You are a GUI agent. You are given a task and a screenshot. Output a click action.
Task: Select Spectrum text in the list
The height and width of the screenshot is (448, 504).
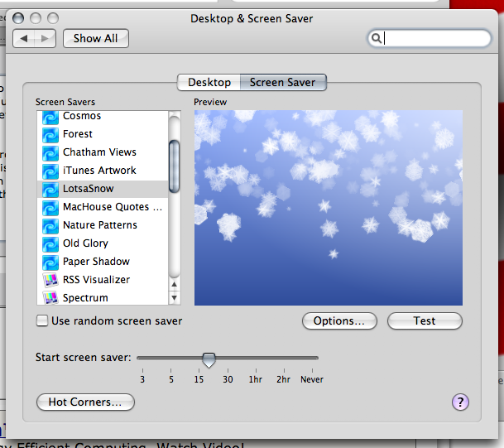point(85,298)
